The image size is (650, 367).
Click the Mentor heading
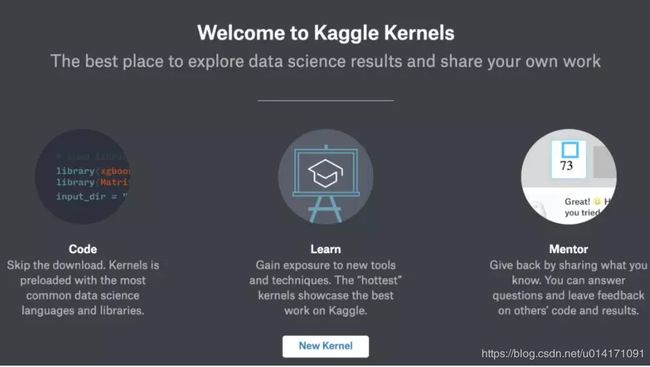click(x=568, y=249)
